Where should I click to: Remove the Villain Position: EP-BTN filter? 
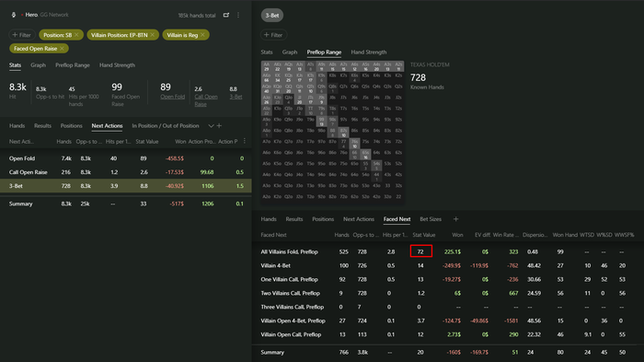[x=153, y=35]
